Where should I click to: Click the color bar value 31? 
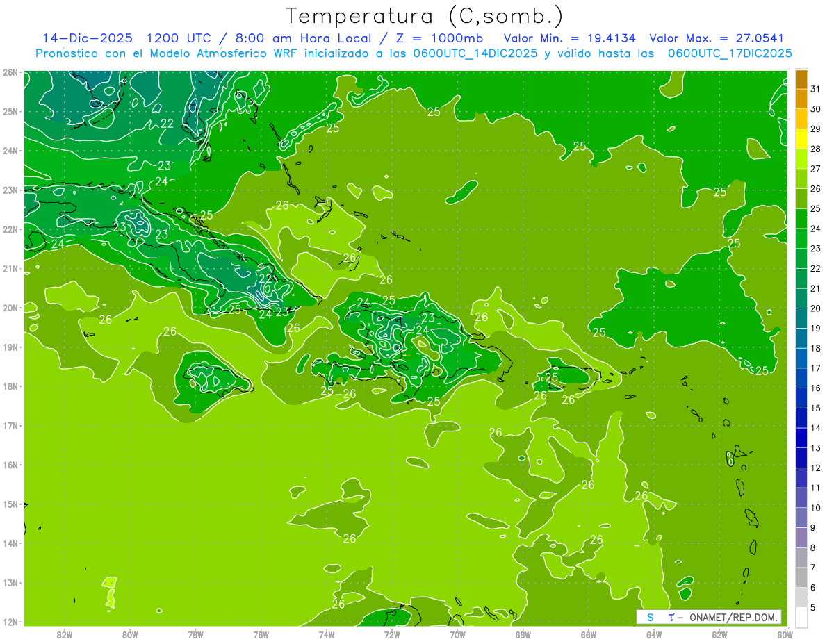816,89
